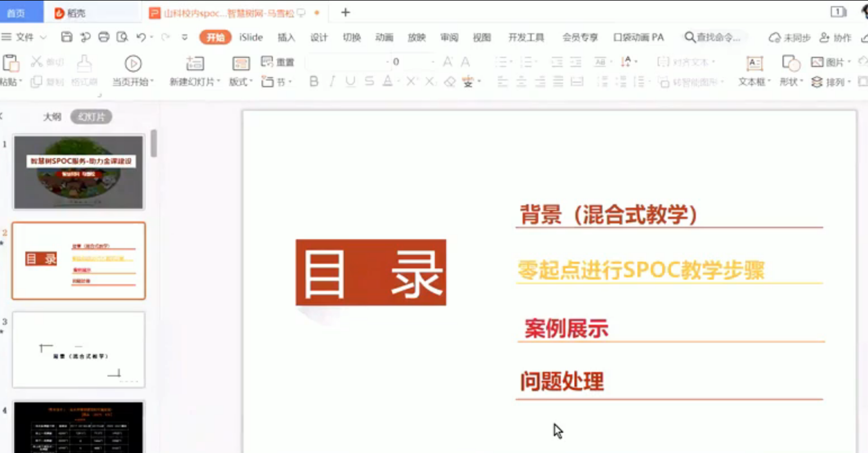Click the Print icon in quick access toolbar
This screenshot has height=453, width=868.
[x=104, y=37]
